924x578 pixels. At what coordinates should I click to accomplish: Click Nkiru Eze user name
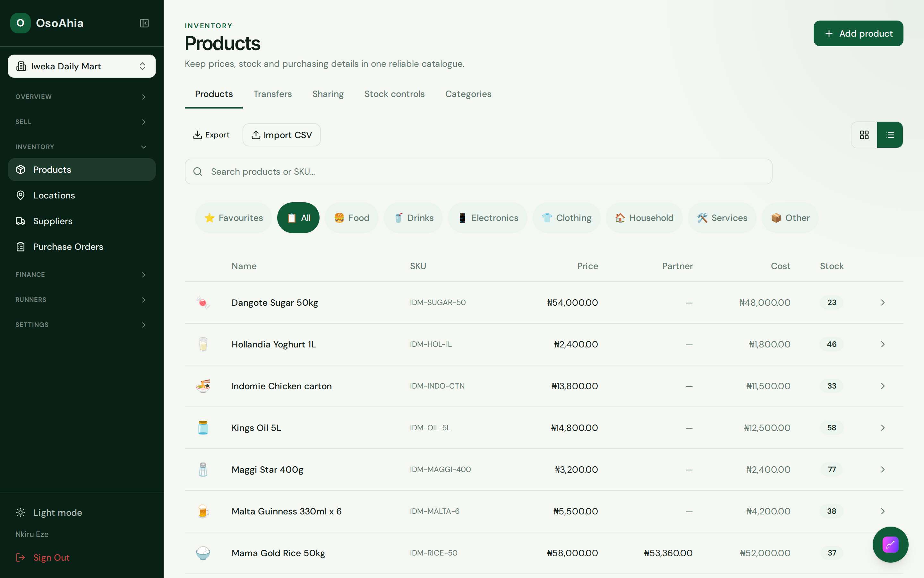32,534
